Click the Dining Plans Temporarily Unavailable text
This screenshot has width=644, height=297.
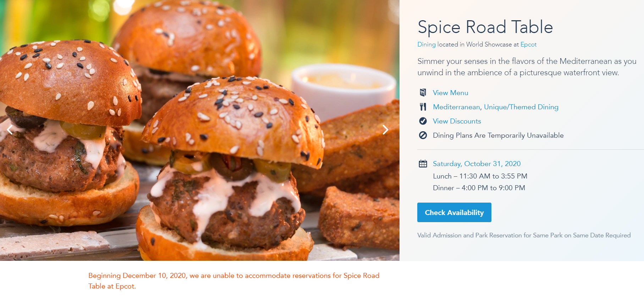point(498,135)
